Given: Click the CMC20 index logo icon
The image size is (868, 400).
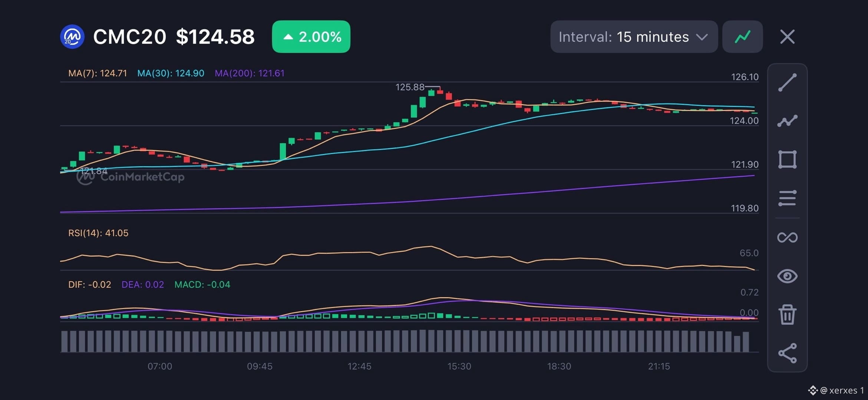Looking at the screenshot, I should [72, 37].
